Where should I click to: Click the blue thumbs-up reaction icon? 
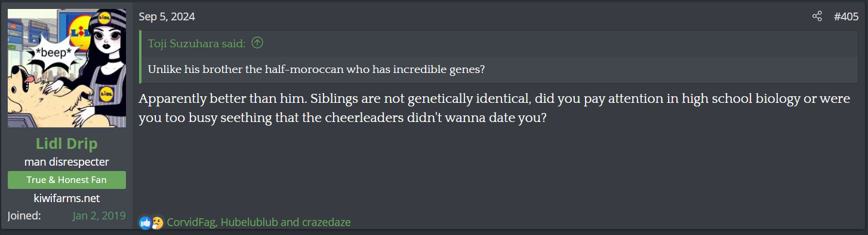coord(145,223)
